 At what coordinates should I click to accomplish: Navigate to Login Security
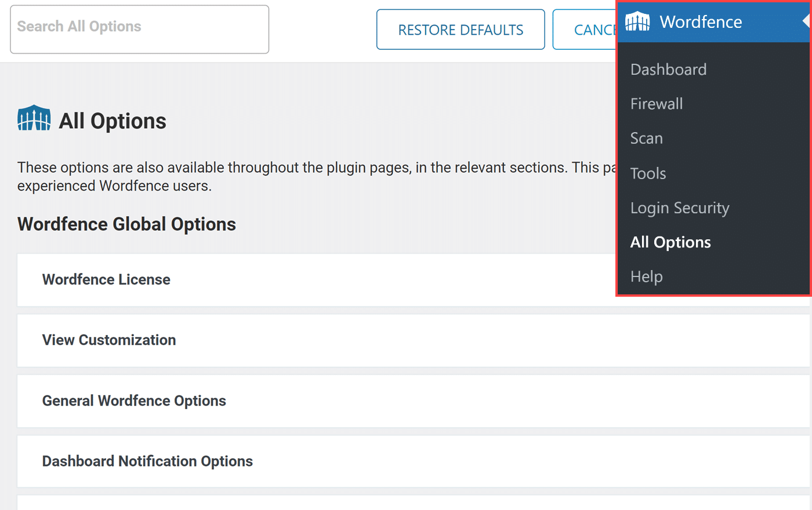coord(679,207)
